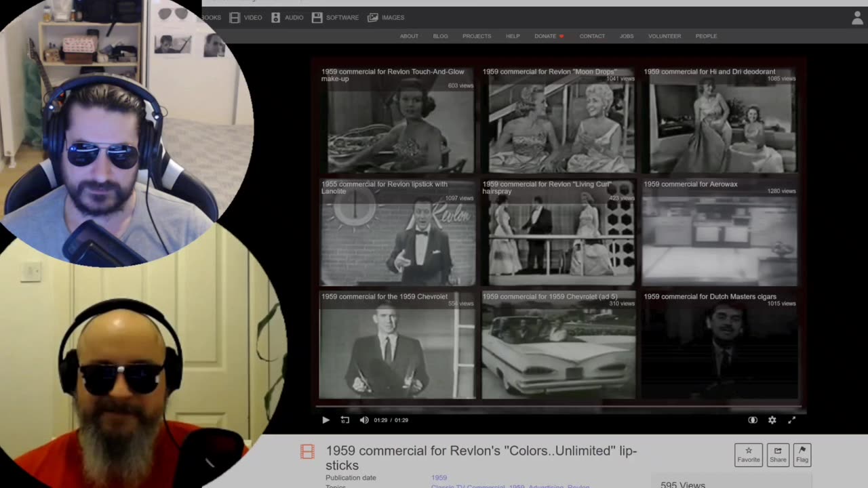Open the BLOG menu item
This screenshot has height=488, width=868.
point(440,36)
